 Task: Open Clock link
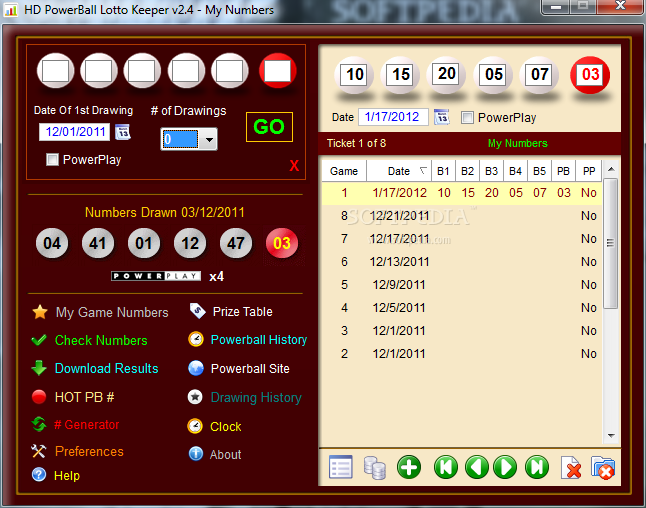[226, 427]
